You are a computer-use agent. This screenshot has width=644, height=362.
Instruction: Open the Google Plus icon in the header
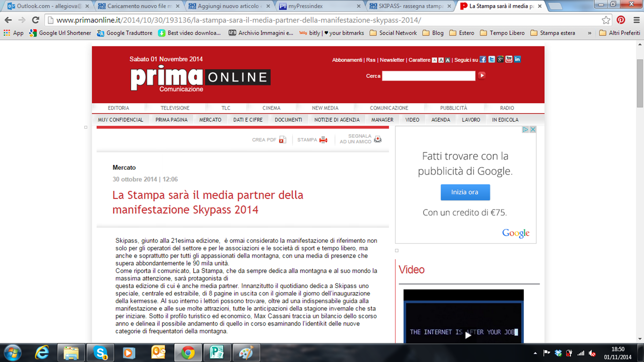[500, 59]
